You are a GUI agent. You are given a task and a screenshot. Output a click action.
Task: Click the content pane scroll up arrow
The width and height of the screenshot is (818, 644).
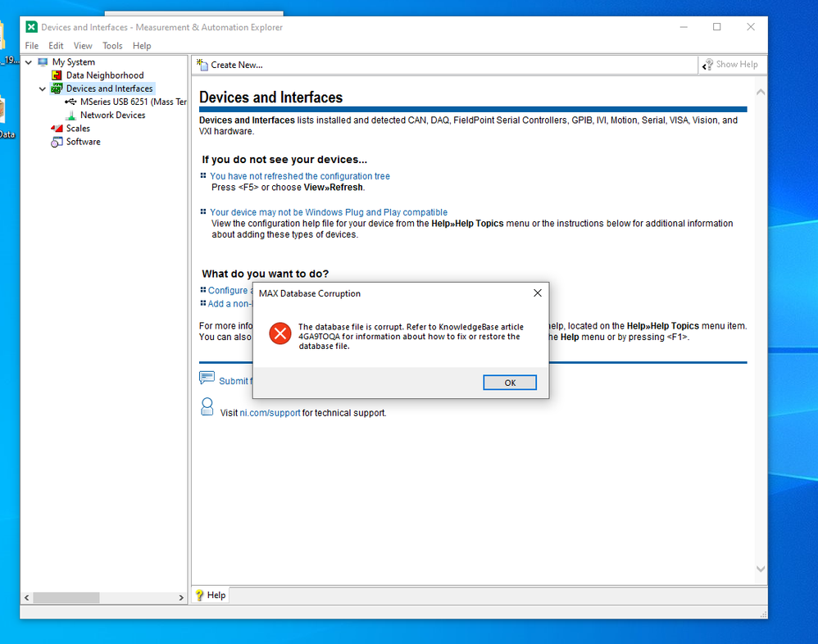point(761,93)
